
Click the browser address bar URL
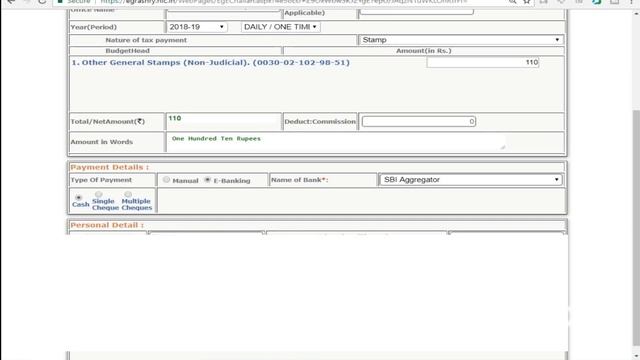tap(283, 2)
